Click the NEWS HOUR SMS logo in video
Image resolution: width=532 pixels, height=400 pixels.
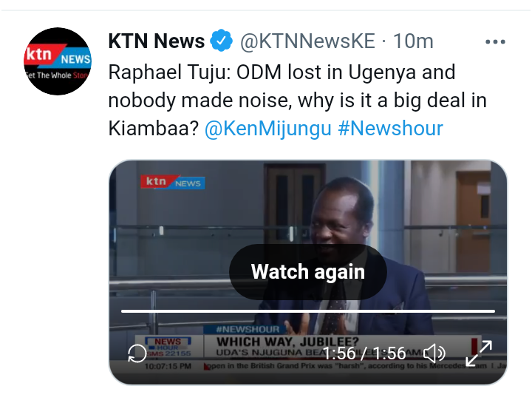(168, 346)
